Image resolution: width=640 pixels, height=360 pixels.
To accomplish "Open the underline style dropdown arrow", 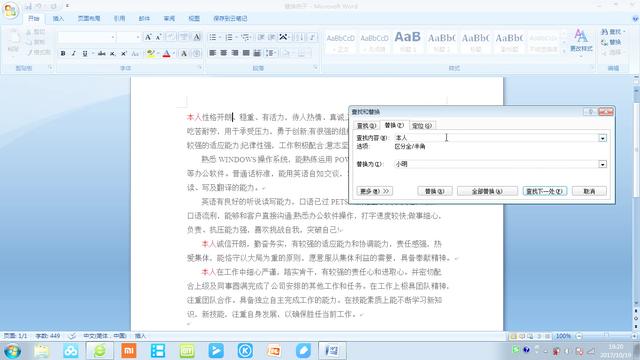I will click(x=92, y=53).
